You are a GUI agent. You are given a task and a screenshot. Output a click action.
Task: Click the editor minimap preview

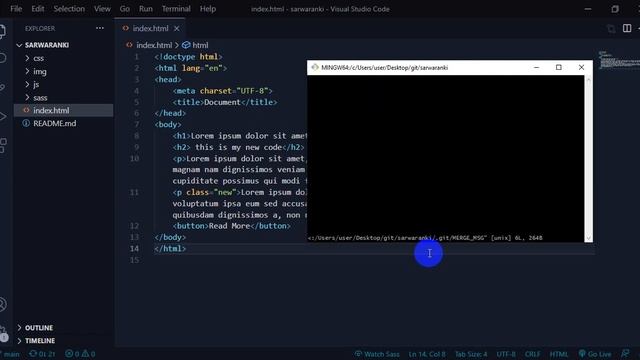[618, 60]
